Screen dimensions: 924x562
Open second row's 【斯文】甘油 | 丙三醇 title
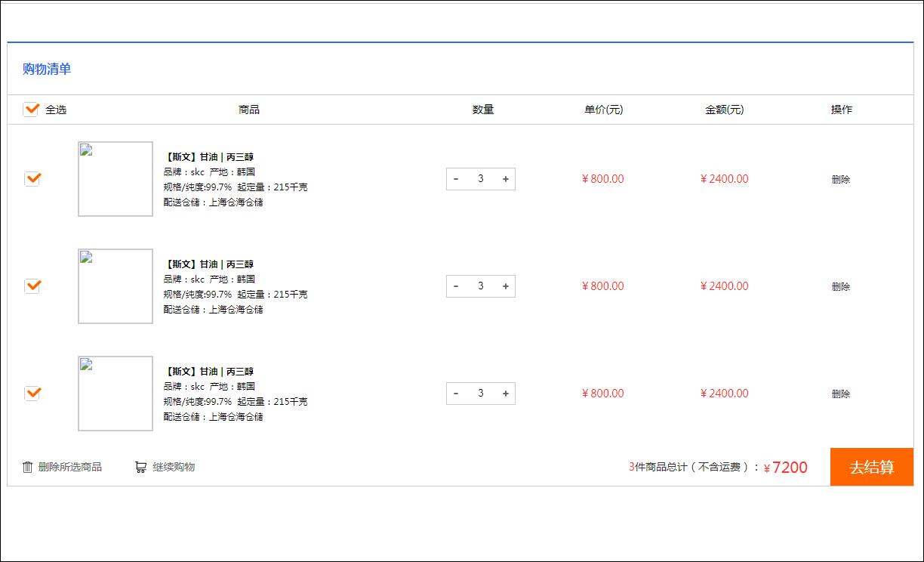(x=208, y=264)
